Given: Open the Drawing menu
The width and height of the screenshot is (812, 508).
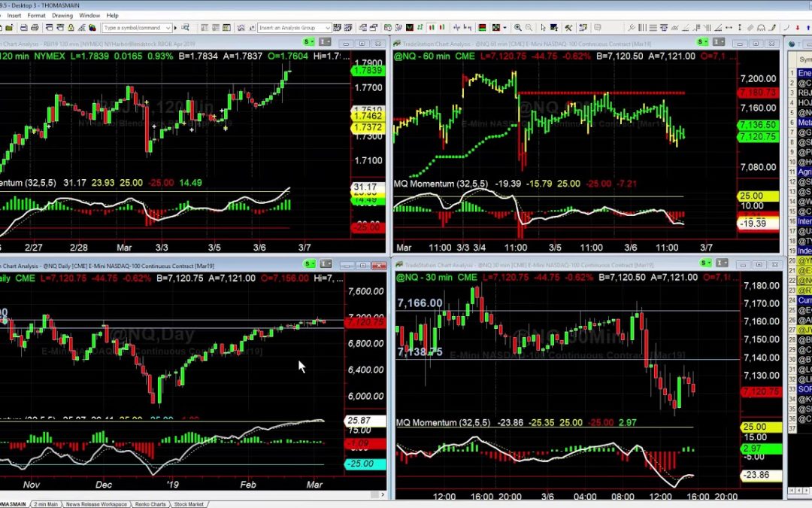Looking at the screenshot, I should tap(62, 16).
